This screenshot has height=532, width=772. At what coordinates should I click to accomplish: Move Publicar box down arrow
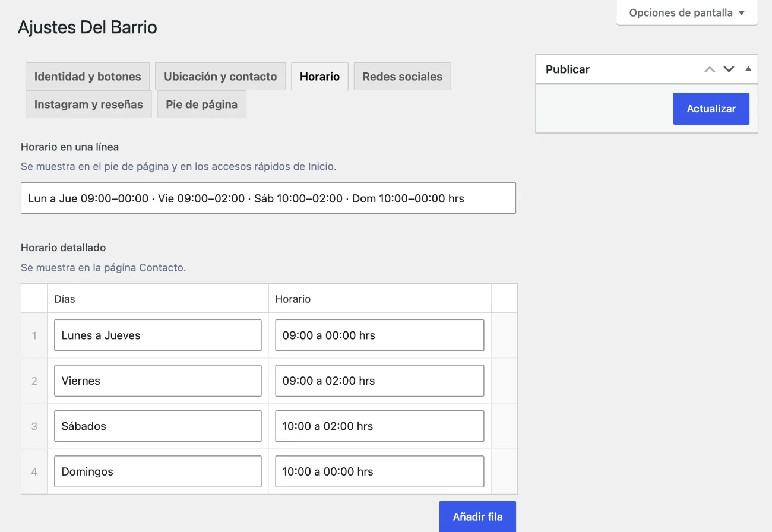729,69
